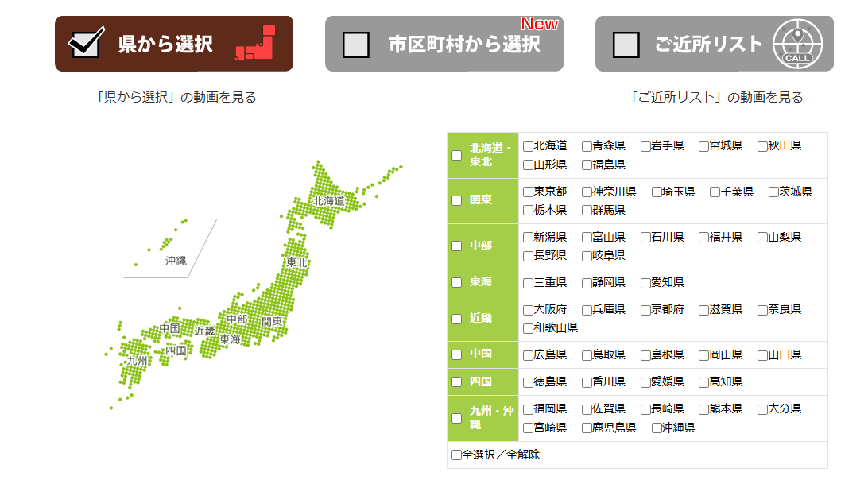Check 岩手県 checkbox
The image size is (868, 484).
(x=645, y=146)
